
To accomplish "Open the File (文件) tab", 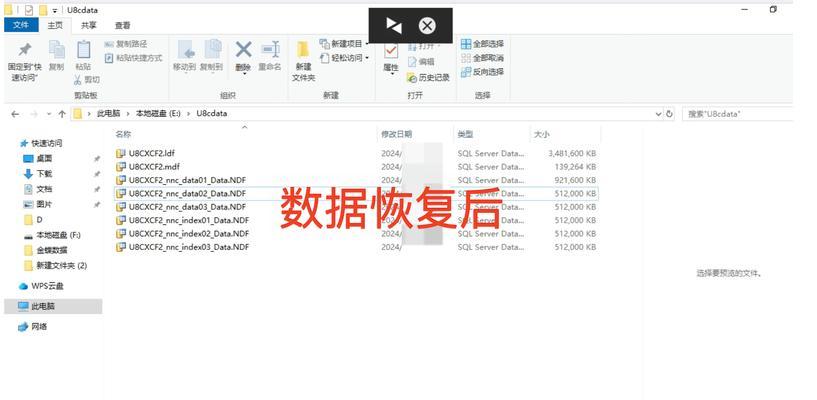I will (x=21, y=24).
